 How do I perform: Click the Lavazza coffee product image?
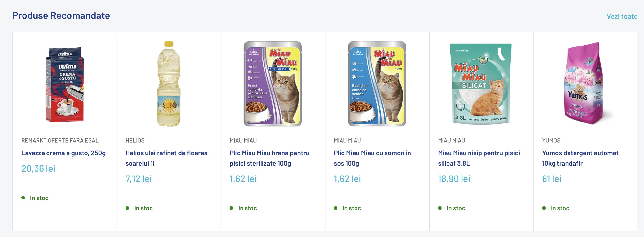(x=65, y=84)
